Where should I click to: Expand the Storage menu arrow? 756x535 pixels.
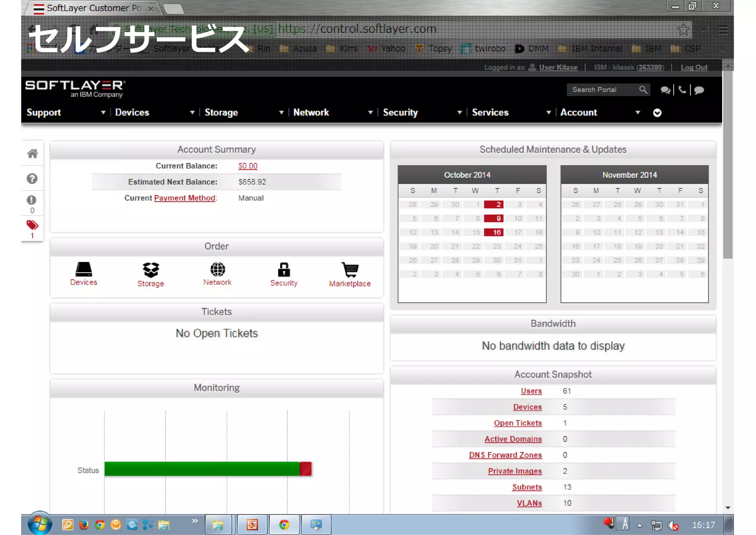(x=281, y=112)
